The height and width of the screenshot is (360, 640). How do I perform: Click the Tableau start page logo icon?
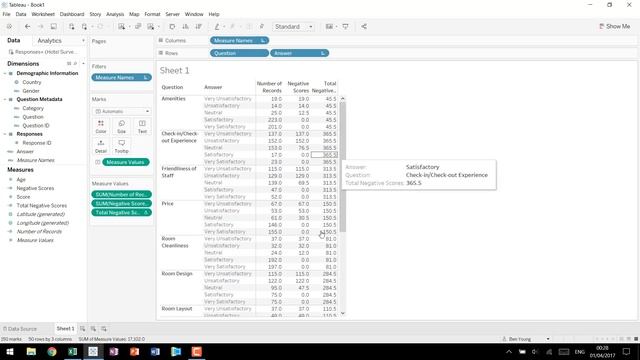(x=9, y=27)
